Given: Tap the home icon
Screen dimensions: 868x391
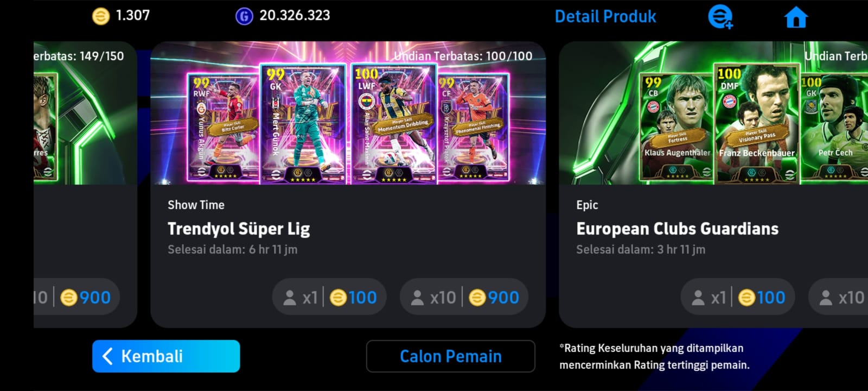Looking at the screenshot, I should click(796, 17).
